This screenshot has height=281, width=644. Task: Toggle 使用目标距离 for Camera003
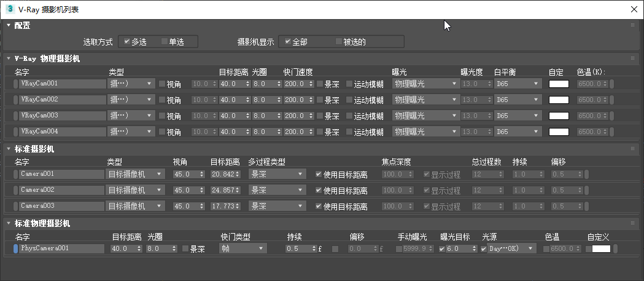[318, 206]
